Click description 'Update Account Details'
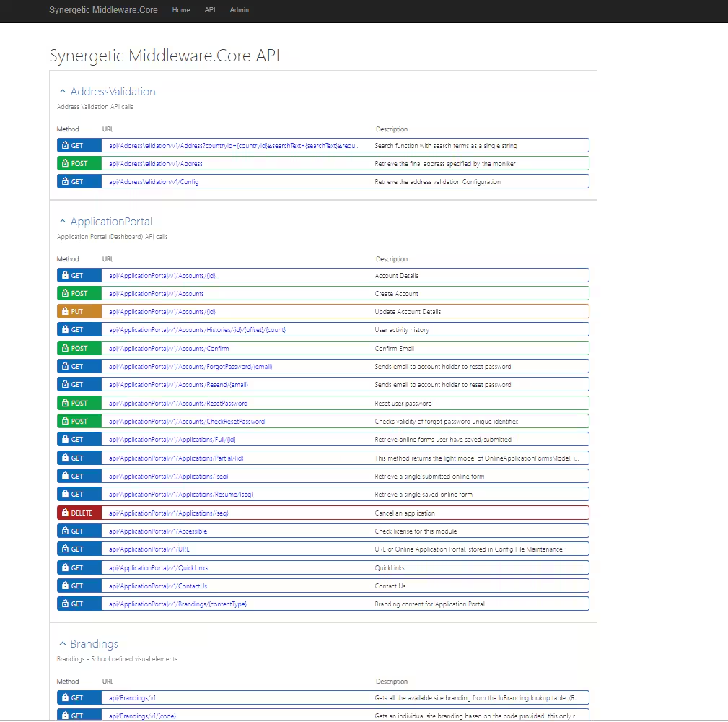Viewport: 728px width, 722px height. [x=408, y=312]
